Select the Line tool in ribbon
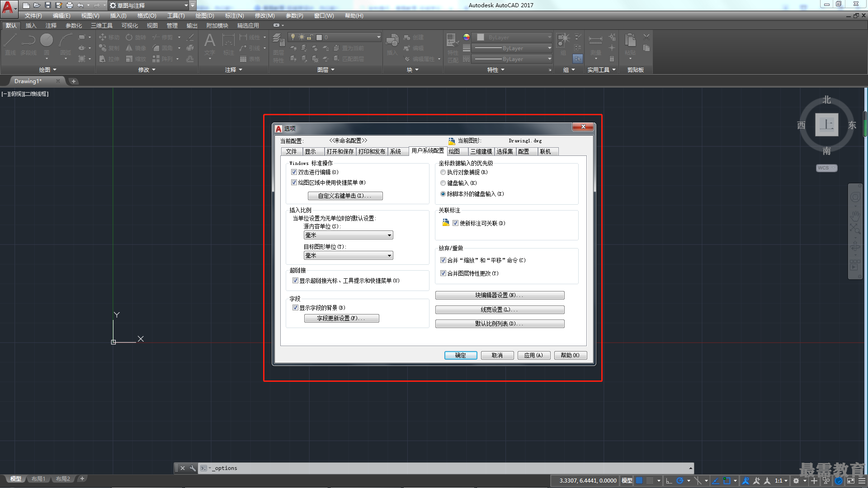The width and height of the screenshot is (868, 488). [x=10, y=44]
